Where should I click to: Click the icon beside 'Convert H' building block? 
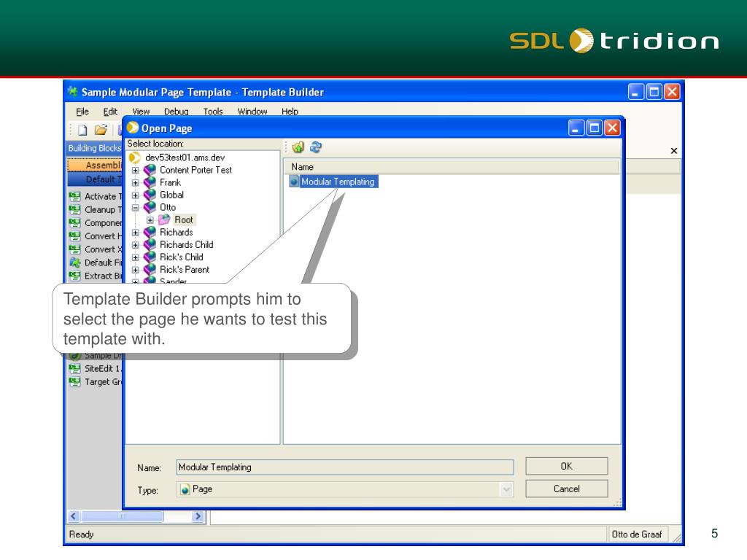tap(75, 236)
